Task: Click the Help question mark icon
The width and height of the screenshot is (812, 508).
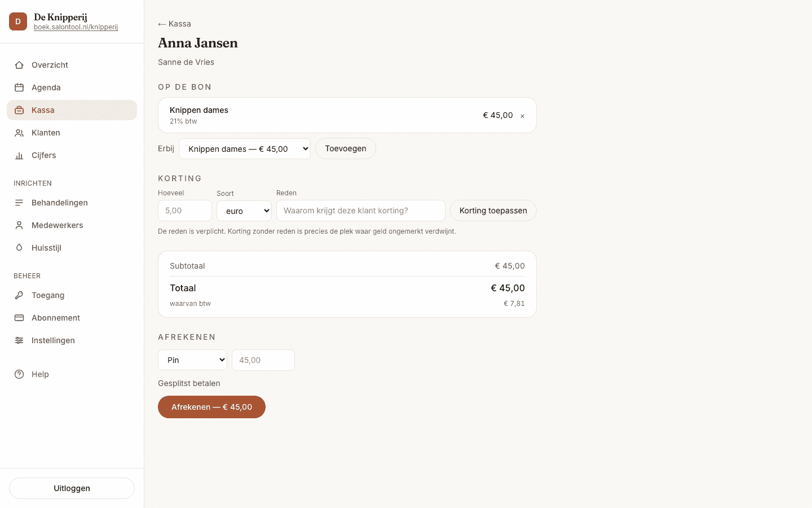Action: click(x=19, y=374)
